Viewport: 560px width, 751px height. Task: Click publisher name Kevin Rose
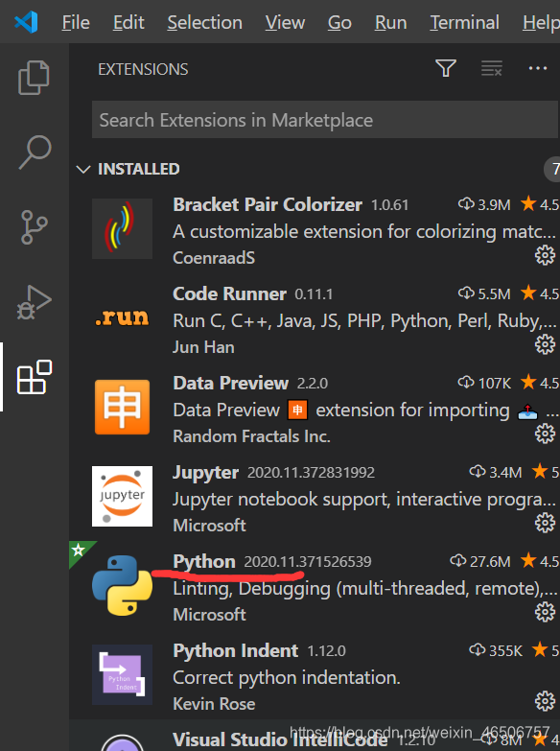click(214, 704)
